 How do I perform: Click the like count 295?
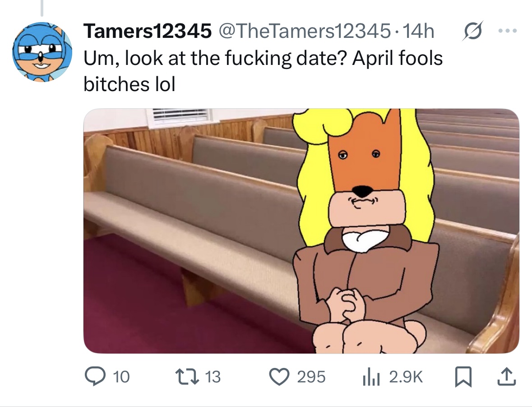pyautogui.click(x=311, y=377)
